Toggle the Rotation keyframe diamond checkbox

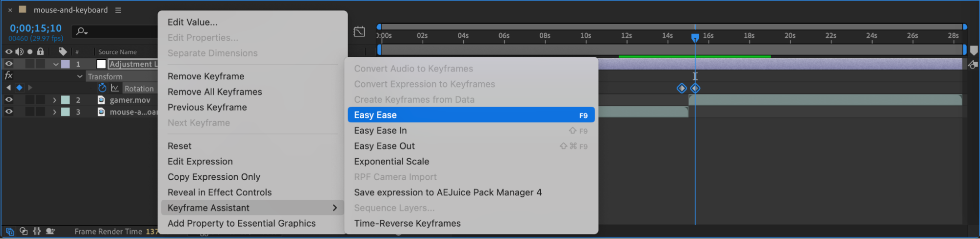(19, 88)
